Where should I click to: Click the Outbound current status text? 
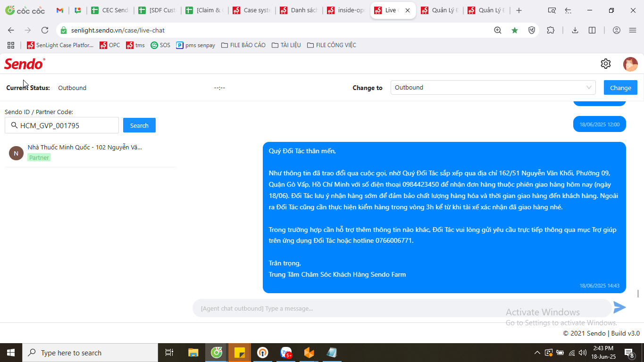72,88
